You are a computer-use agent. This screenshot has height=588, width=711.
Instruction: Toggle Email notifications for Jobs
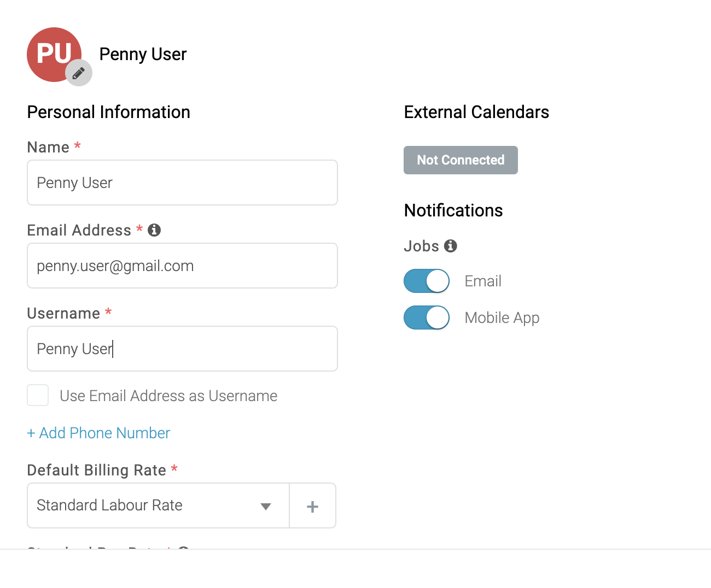[x=427, y=281]
